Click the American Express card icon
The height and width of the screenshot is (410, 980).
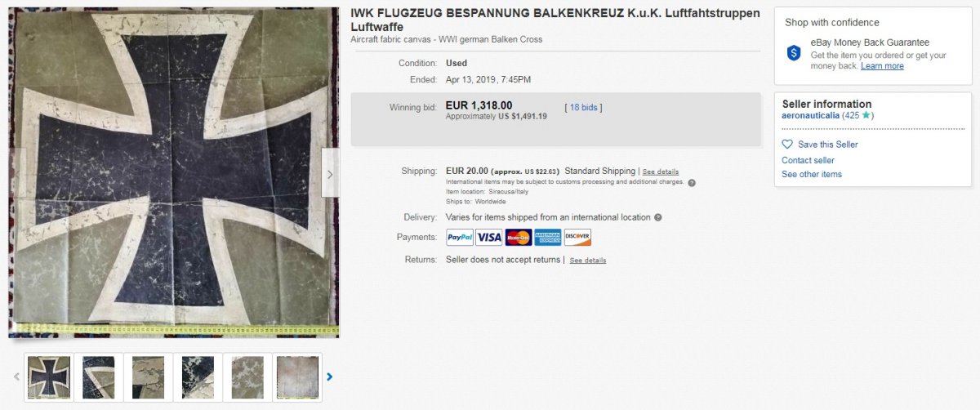click(548, 238)
